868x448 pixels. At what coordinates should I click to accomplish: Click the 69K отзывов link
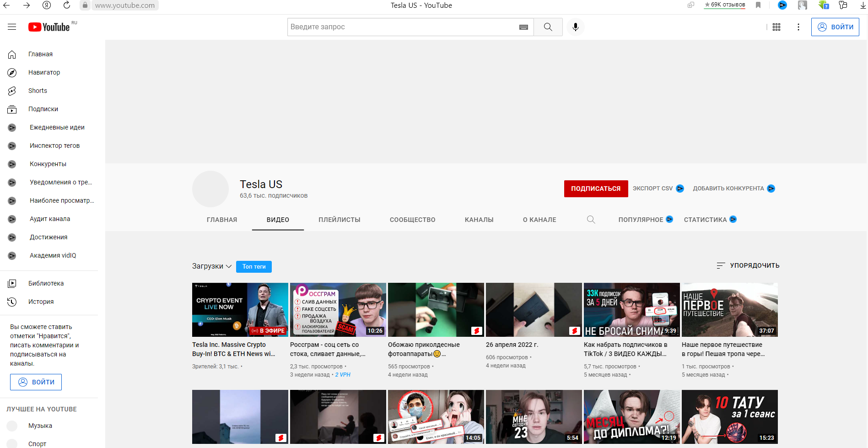pyautogui.click(x=724, y=5)
